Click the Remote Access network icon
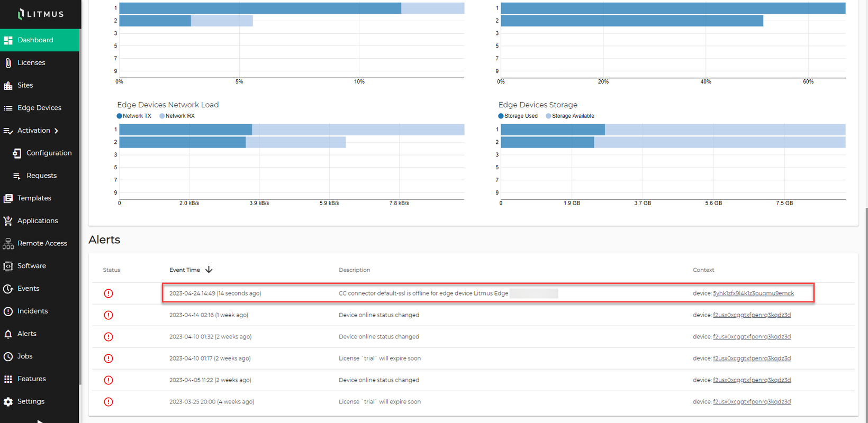This screenshot has height=423, width=868. (x=8, y=244)
